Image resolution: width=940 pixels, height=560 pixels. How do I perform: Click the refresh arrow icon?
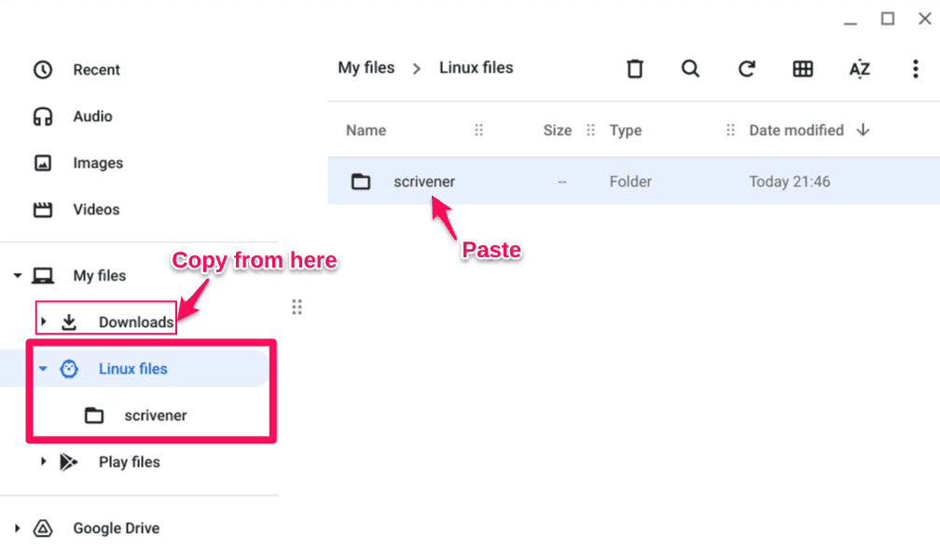[x=746, y=69]
